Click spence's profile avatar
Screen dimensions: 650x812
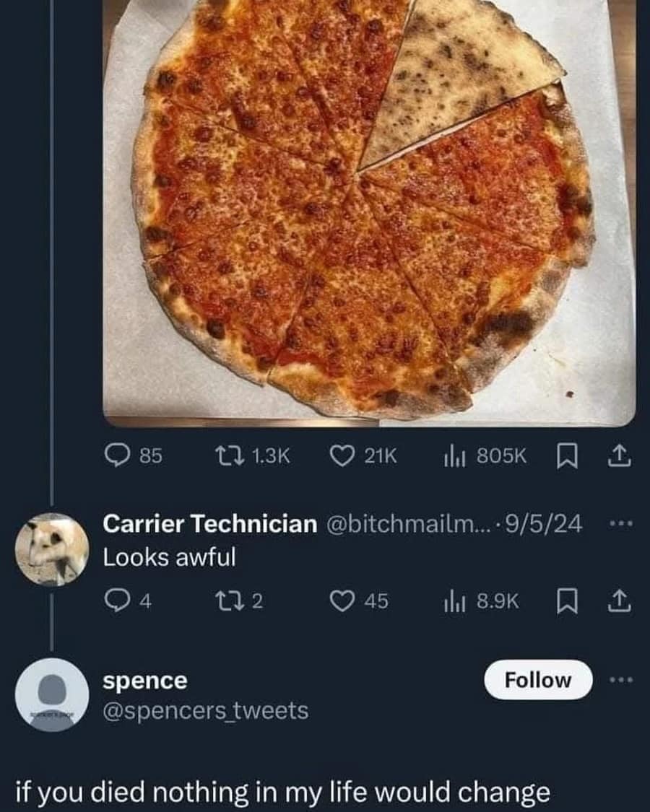[x=52, y=695]
